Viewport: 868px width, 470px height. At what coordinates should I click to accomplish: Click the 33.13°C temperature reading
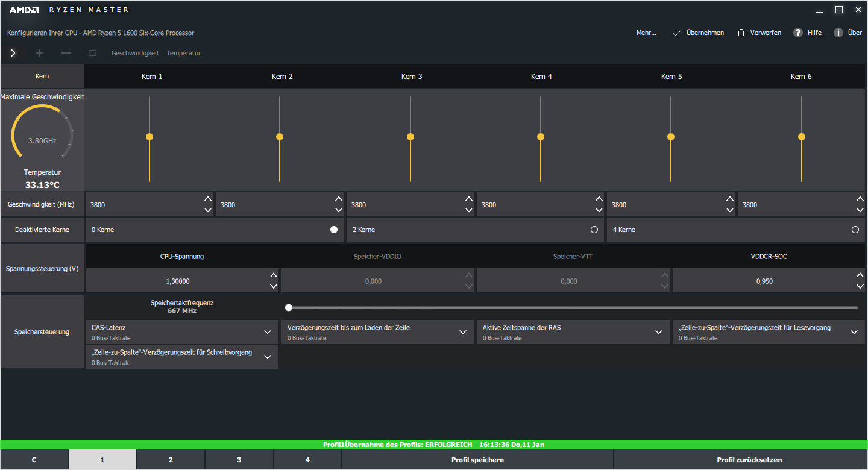pos(42,185)
